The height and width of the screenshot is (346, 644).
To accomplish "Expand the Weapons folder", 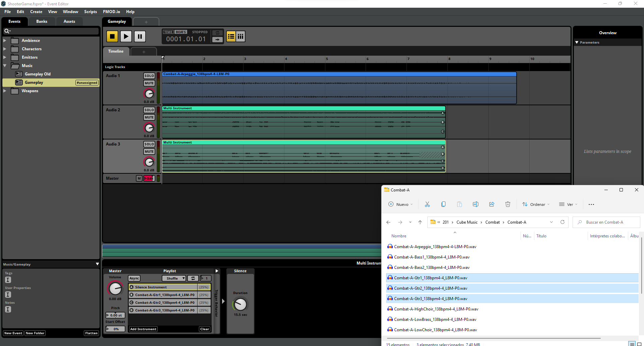I will (5, 91).
